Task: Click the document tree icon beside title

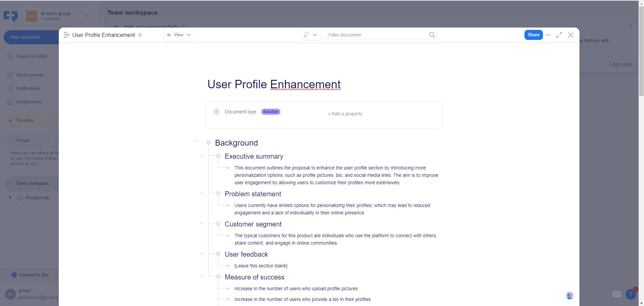Action: click(66, 35)
